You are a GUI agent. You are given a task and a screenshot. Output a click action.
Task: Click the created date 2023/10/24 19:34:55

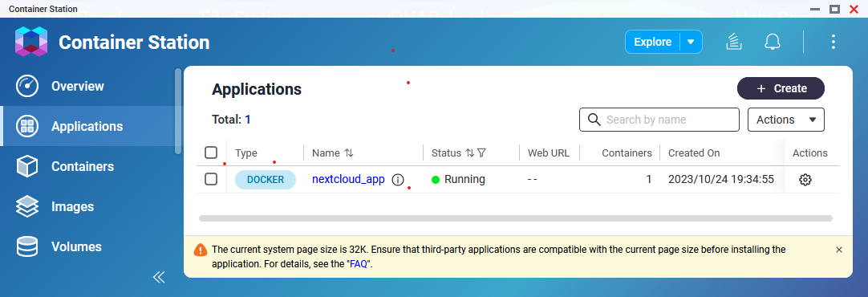(x=720, y=180)
